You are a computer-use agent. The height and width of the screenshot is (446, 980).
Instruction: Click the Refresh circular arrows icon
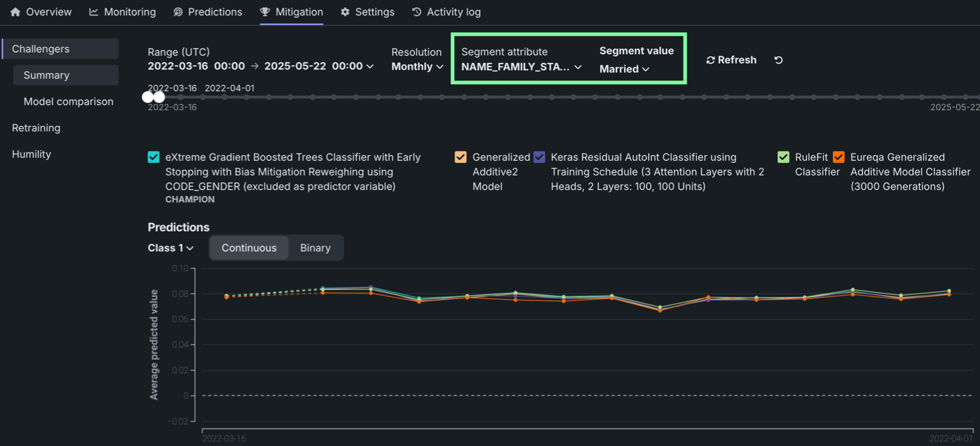tap(711, 60)
